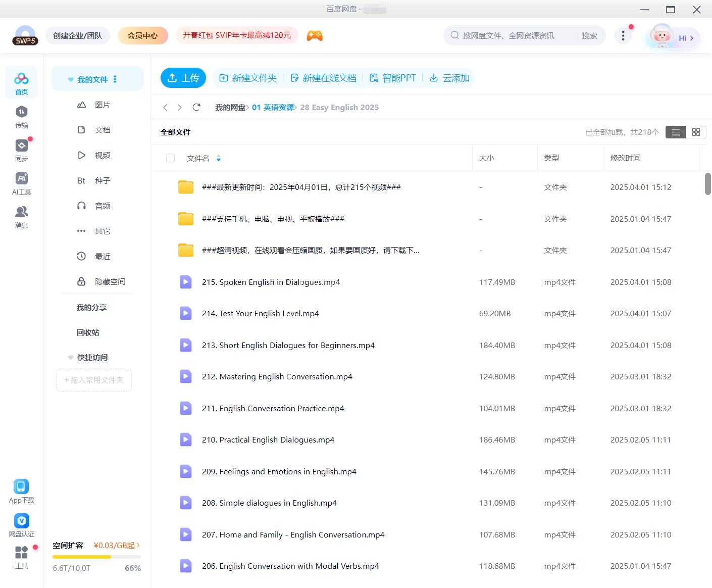
Task: Open the three-dot menu in header
Action: [x=623, y=35]
